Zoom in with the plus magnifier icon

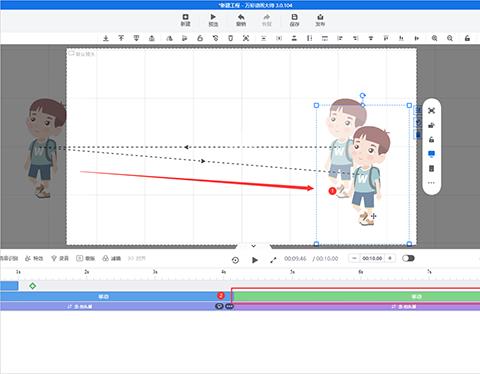pyautogui.click(x=434, y=38)
